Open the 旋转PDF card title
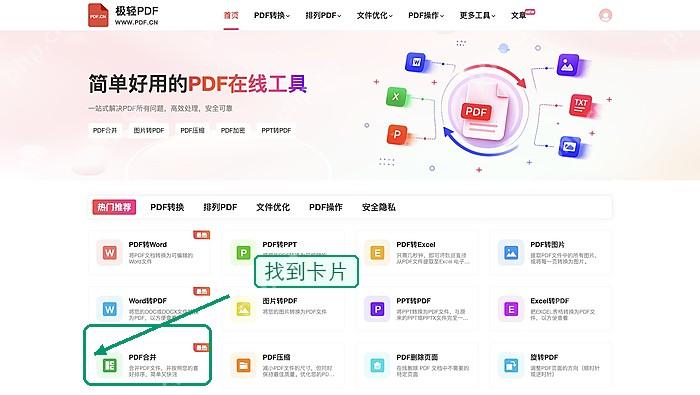Screen dimensions: 700x395 click(x=544, y=357)
